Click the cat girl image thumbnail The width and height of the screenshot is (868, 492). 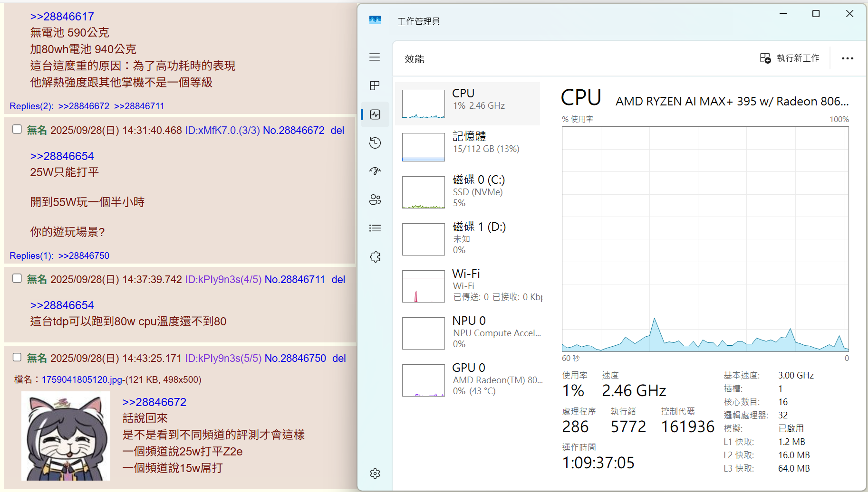click(x=66, y=436)
